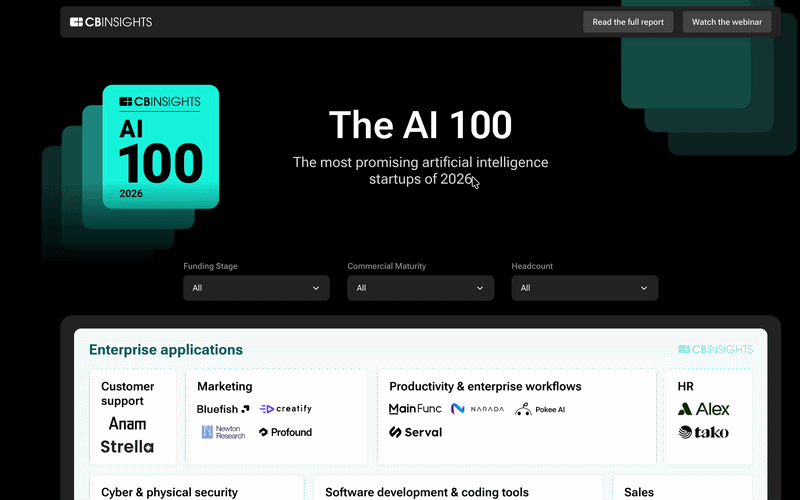Image resolution: width=800 pixels, height=500 pixels.
Task: Click the AI 100 2026 badge
Action: 161,147
